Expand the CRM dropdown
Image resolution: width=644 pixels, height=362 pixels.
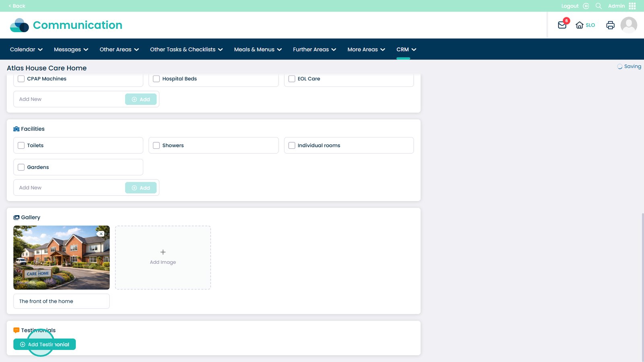point(406,49)
